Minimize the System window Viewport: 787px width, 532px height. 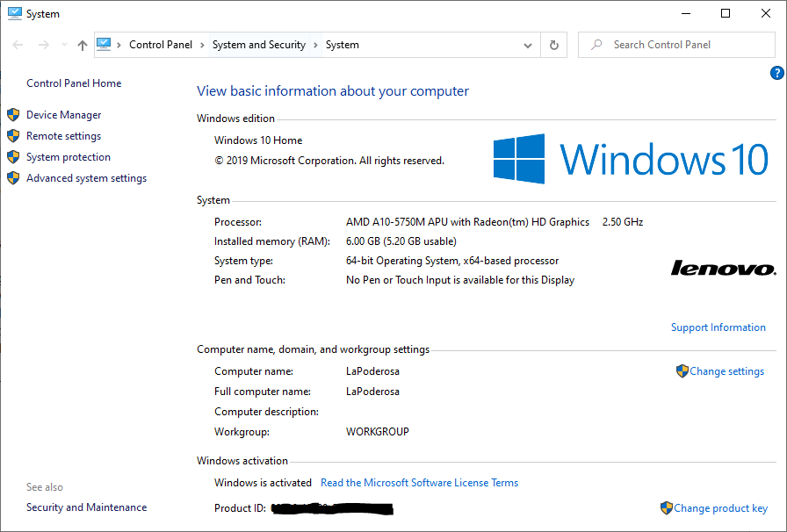pyautogui.click(x=686, y=13)
